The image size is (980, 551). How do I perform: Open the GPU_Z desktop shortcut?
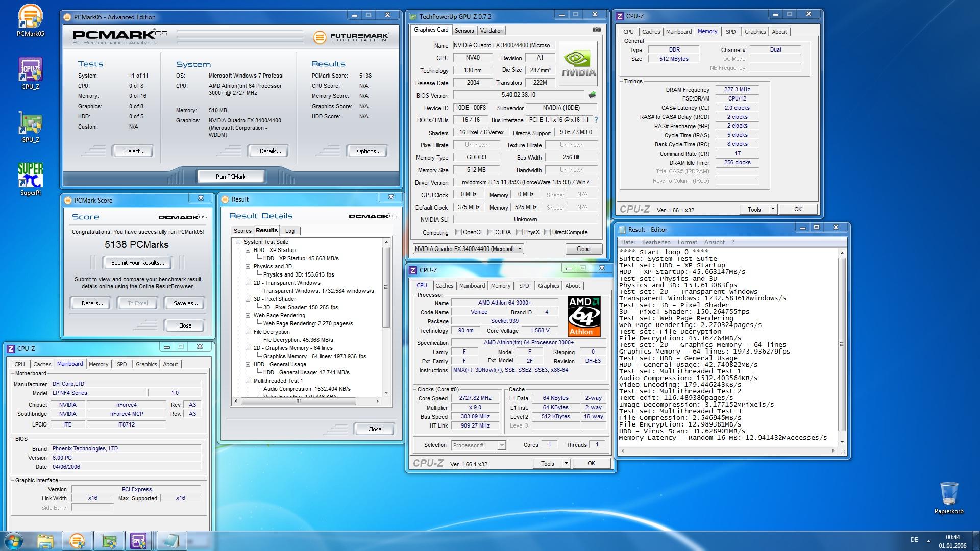pos(31,127)
